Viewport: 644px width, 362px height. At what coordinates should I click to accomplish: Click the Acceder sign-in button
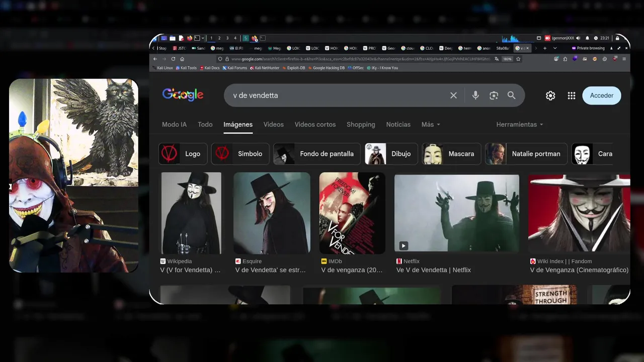point(602,96)
